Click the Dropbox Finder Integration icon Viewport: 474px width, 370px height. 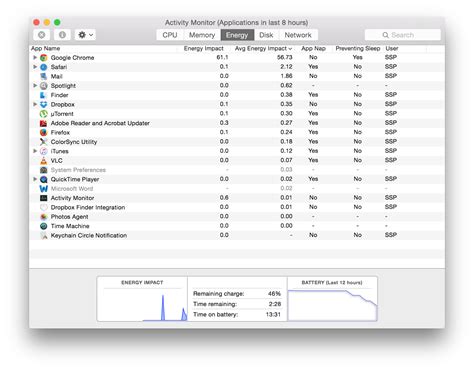[44, 207]
